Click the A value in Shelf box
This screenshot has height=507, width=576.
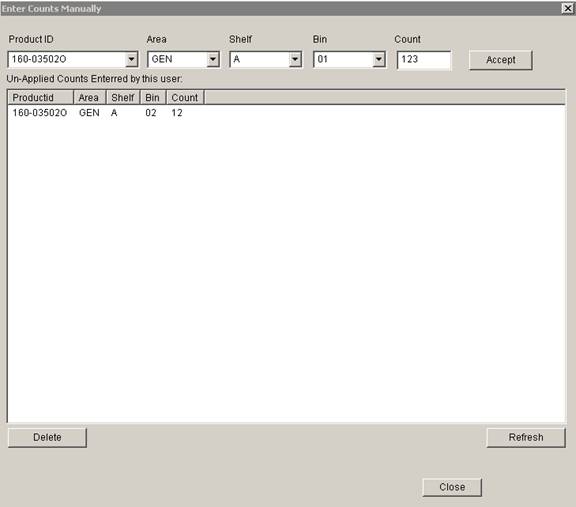[x=237, y=59]
